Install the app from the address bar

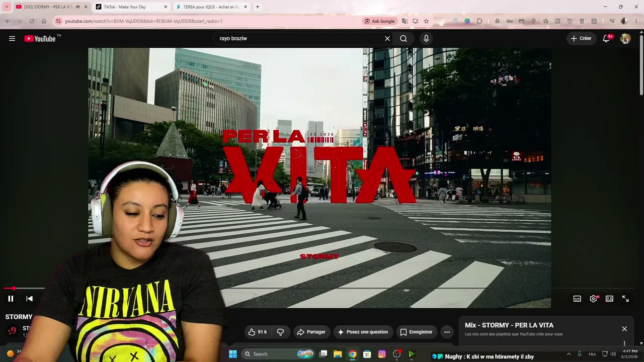[x=416, y=21]
